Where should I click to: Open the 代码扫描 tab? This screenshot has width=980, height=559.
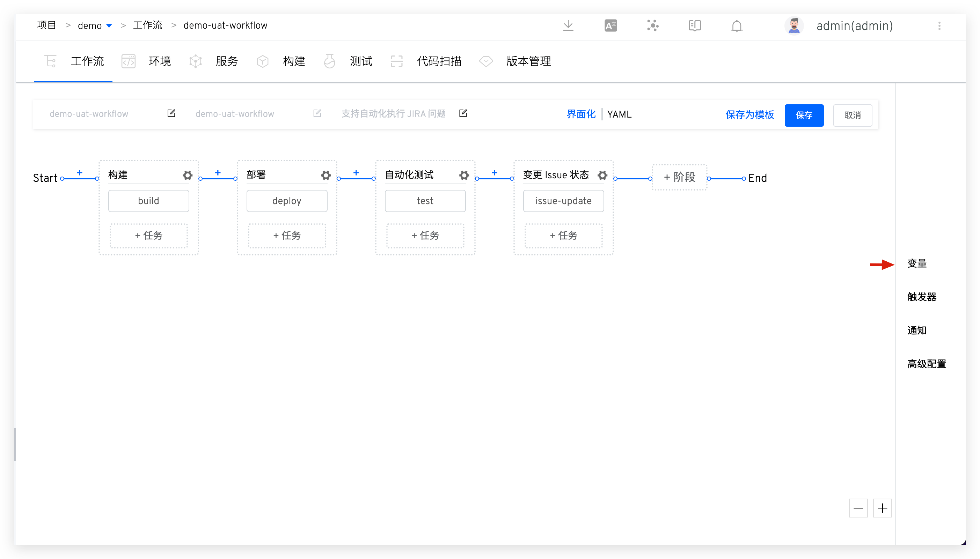[x=439, y=61]
